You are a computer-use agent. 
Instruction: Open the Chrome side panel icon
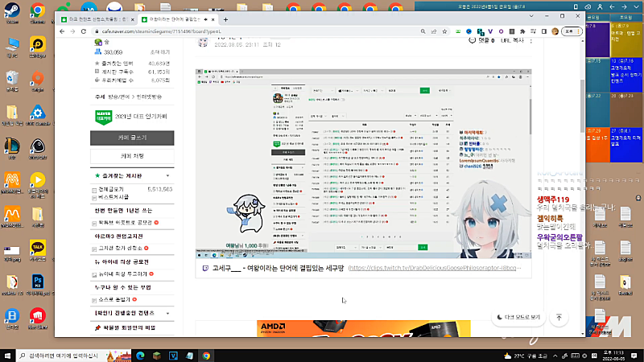[544, 31]
